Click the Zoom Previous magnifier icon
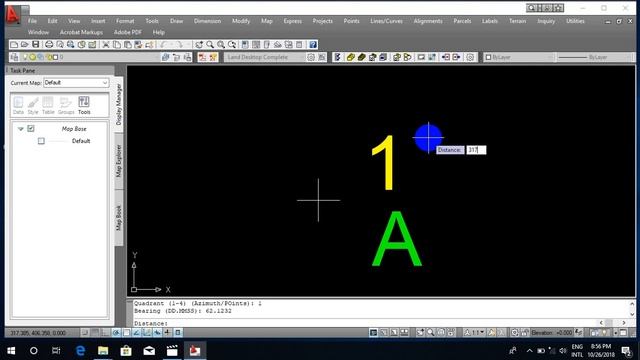 (x=232, y=44)
